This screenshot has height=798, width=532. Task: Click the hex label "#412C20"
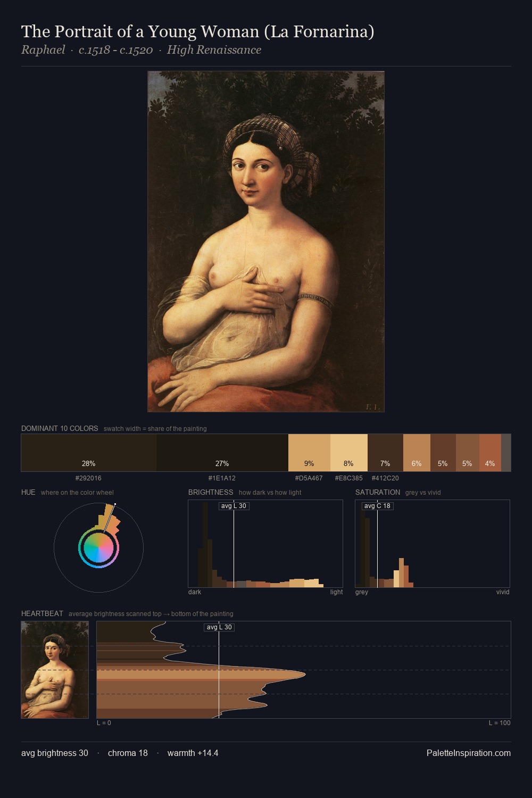tap(385, 478)
